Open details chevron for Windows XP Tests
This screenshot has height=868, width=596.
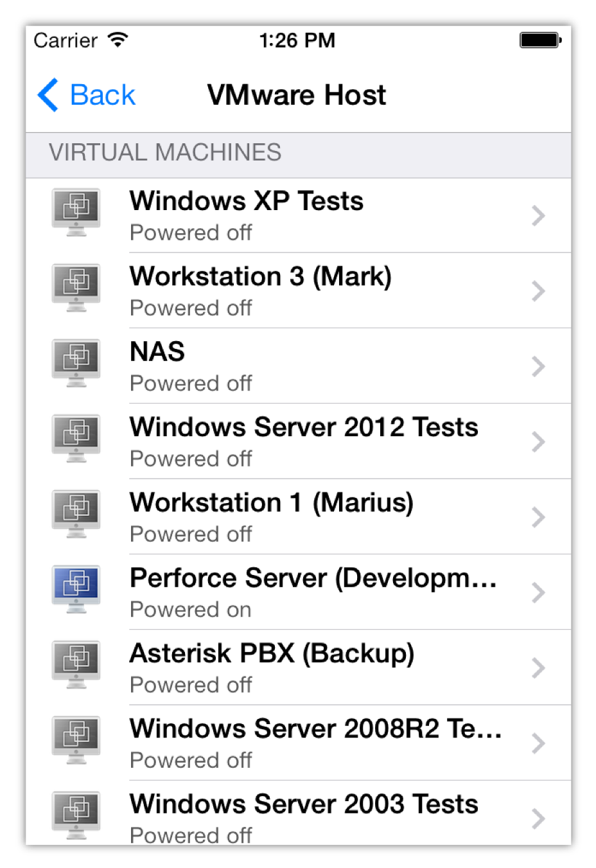(x=538, y=216)
